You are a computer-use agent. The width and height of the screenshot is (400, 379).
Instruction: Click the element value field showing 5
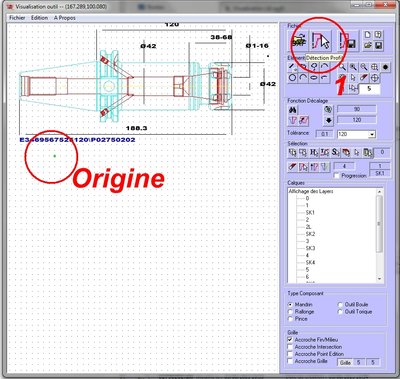(369, 89)
